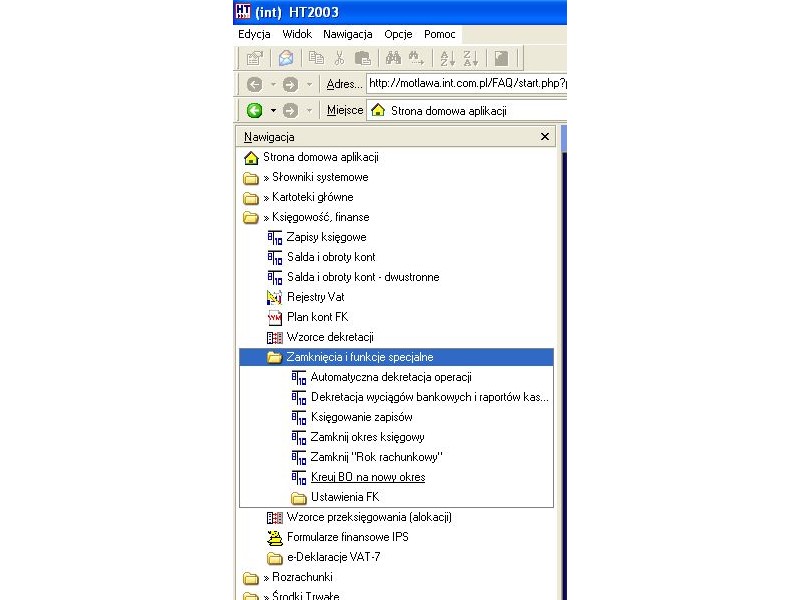Open the Ustawienia FK folder
Image resolution: width=800 pixels, height=600 pixels.
[335, 497]
